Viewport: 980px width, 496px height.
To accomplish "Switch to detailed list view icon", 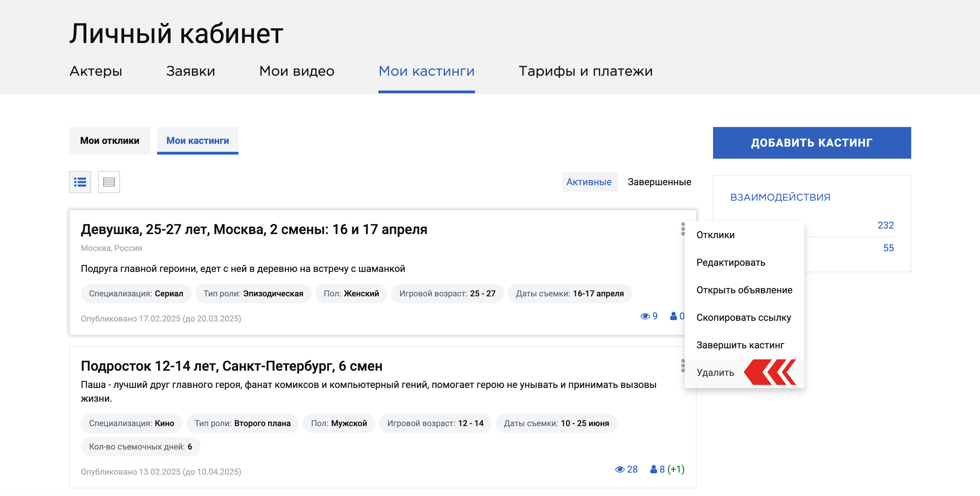I will (80, 182).
